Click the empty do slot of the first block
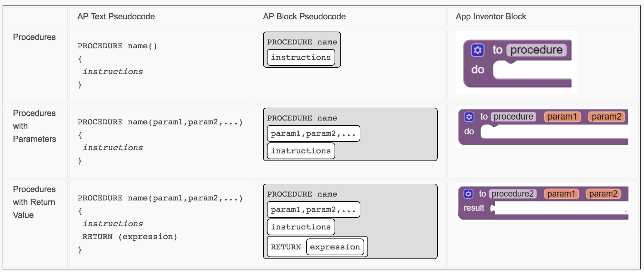The height and width of the screenshot is (272, 644). [532, 70]
